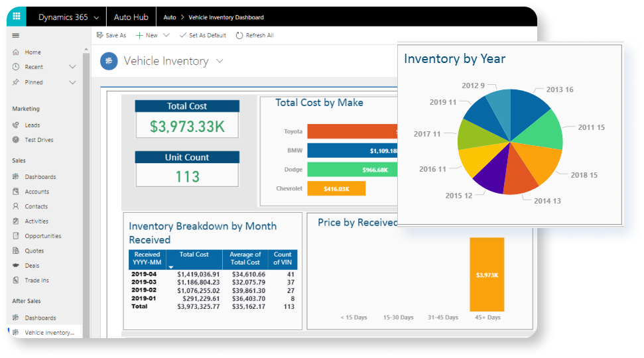Click the plus icon for New
The image size is (644, 358).
click(139, 35)
